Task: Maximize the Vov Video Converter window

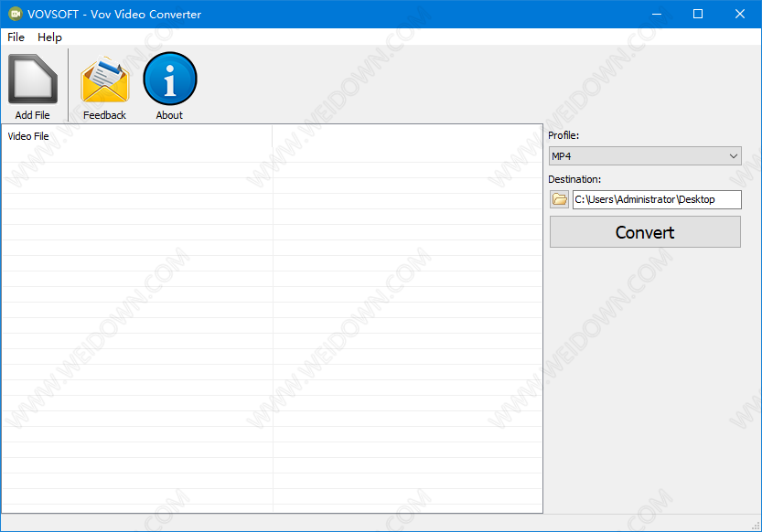Action: pos(698,14)
